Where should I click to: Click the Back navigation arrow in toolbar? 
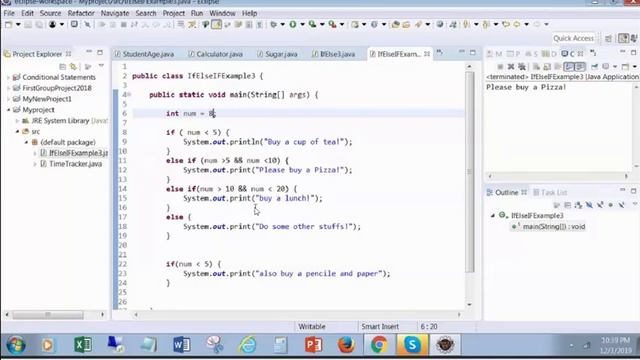tap(517, 24)
